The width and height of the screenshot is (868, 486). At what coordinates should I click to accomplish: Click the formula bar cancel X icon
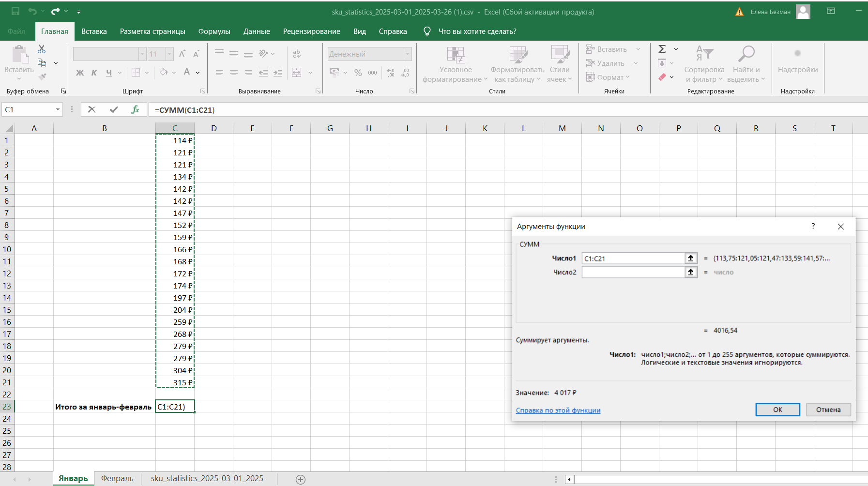pos(91,109)
